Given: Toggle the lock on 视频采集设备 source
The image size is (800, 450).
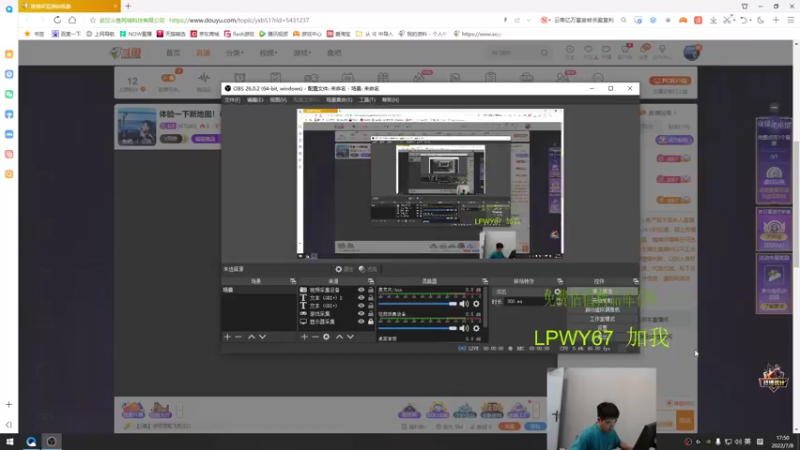Looking at the screenshot, I should 370,290.
